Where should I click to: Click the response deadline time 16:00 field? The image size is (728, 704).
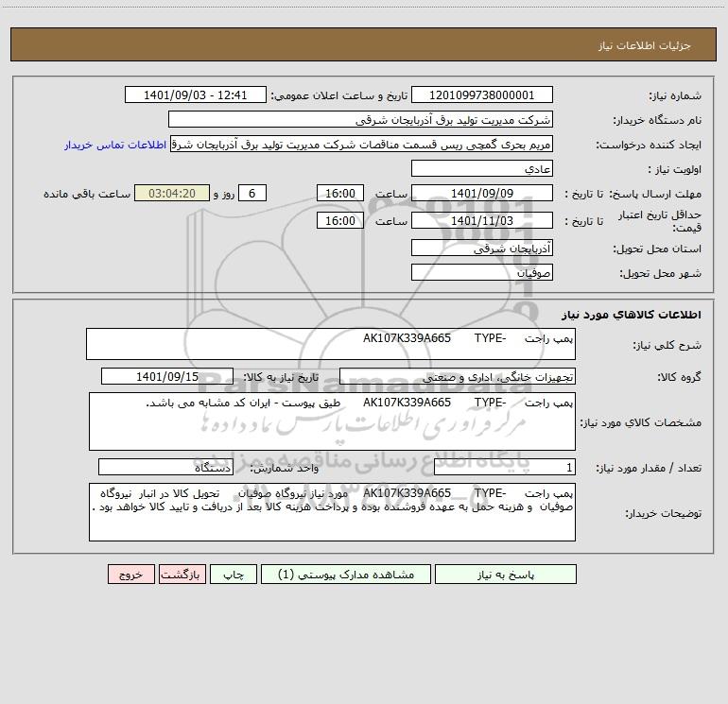[x=339, y=193]
